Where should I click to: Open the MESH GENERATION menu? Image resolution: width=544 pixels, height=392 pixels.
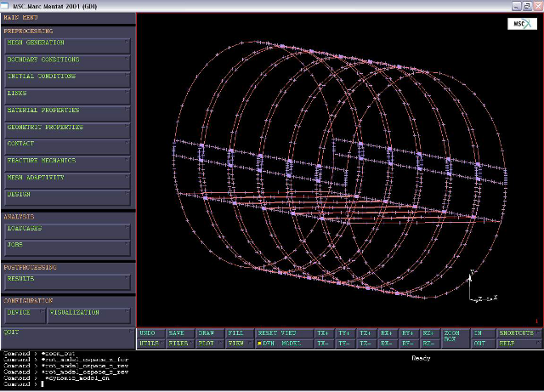tap(68, 46)
